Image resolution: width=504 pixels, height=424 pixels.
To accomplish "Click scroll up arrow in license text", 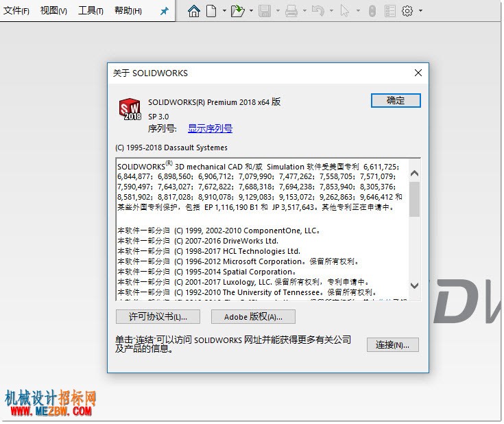I will pyautogui.click(x=414, y=174).
